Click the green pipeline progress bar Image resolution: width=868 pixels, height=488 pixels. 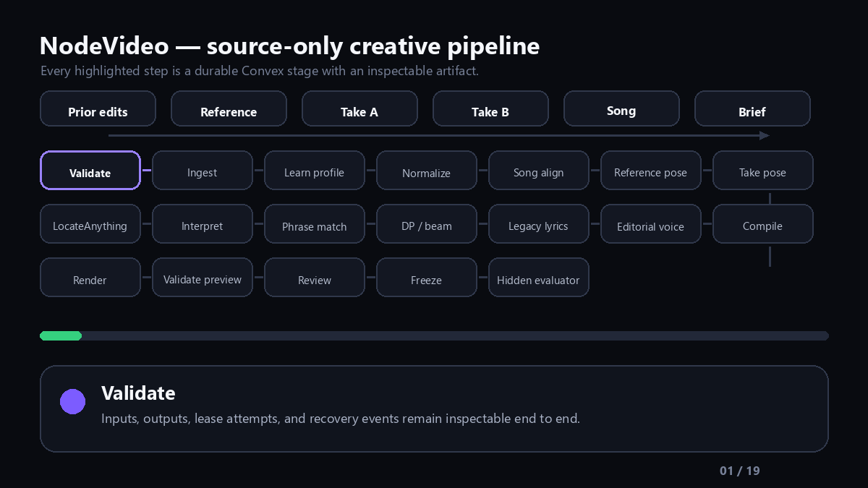pyautogui.click(x=61, y=335)
